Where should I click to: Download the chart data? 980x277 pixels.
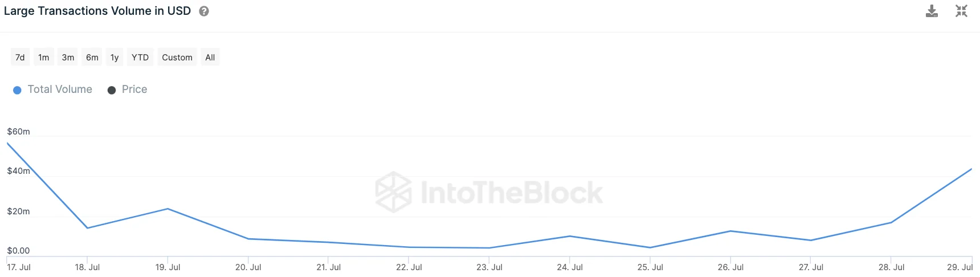coord(932,11)
